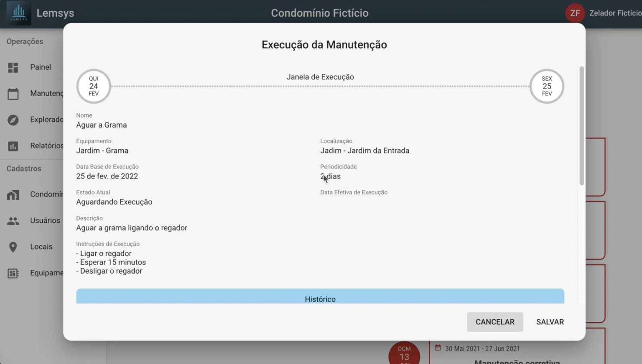This screenshot has width=642, height=364.
Task: Click the Janela de Execução label
Action: [320, 77]
